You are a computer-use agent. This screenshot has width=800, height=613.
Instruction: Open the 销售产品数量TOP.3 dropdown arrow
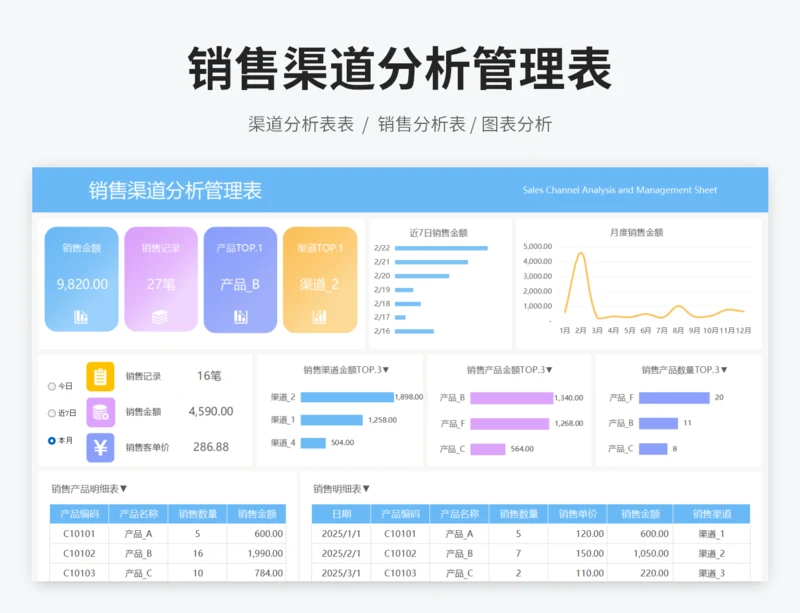tap(724, 370)
